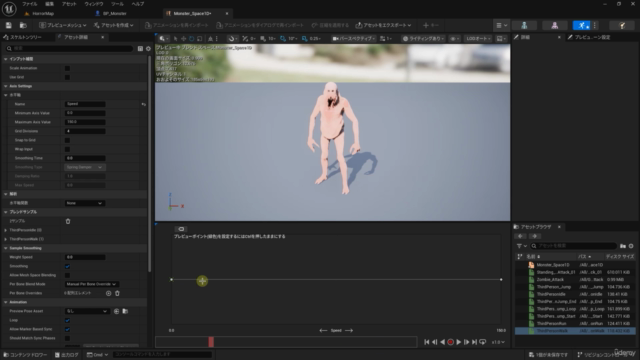This screenshot has height=360, width=640.
Task: Enable Should Match Sync Phases checkbox
Action: tap(67, 338)
